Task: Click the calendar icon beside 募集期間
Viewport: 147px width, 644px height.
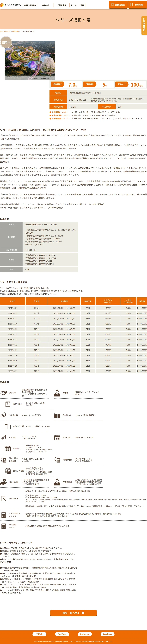Action: pyautogui.click(x=57, y=437)
